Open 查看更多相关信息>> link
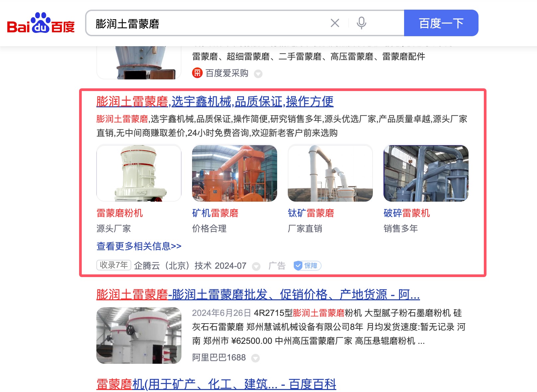Screen dimensions: 537x392 [x=139, y=246]
